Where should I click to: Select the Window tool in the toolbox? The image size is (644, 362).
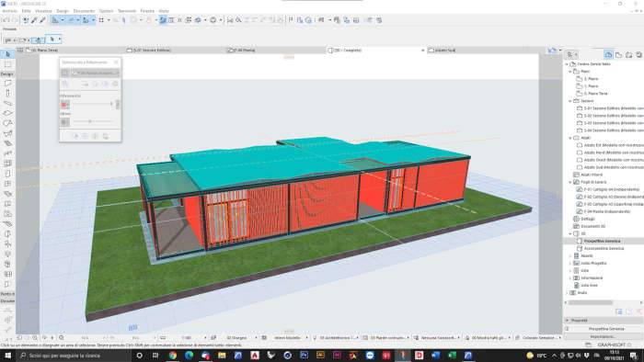click(x=7, y=184)
